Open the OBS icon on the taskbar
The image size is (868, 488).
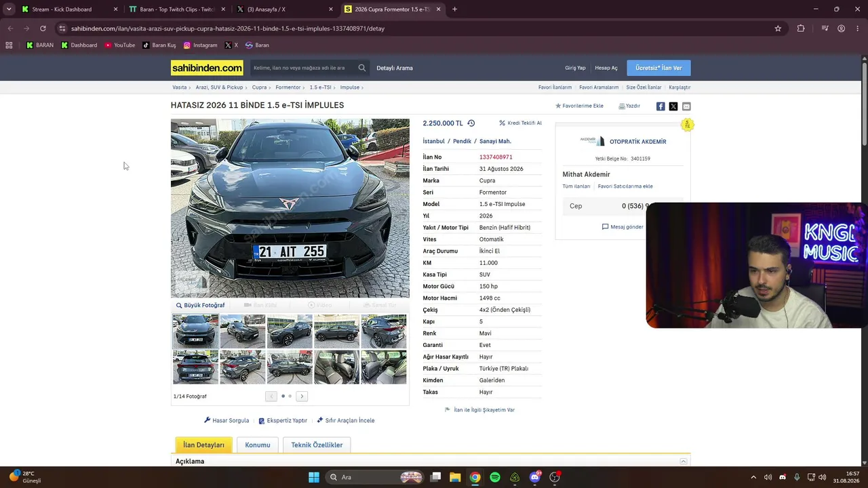click(555, 477)
